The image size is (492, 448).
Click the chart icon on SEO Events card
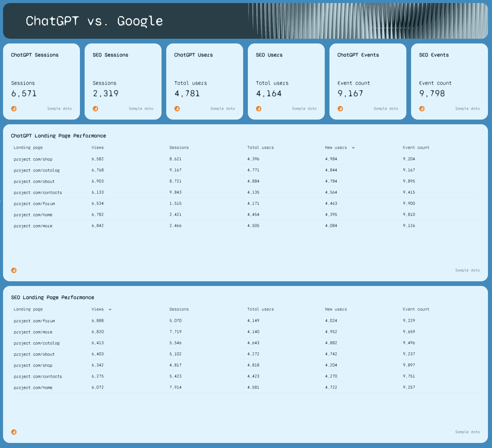422,108
